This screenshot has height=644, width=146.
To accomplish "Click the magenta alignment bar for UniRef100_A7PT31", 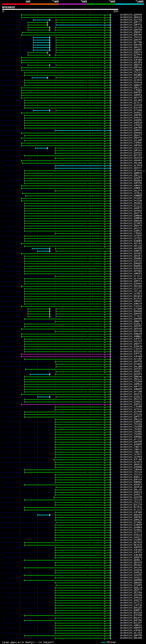I will tap(66, 354).
